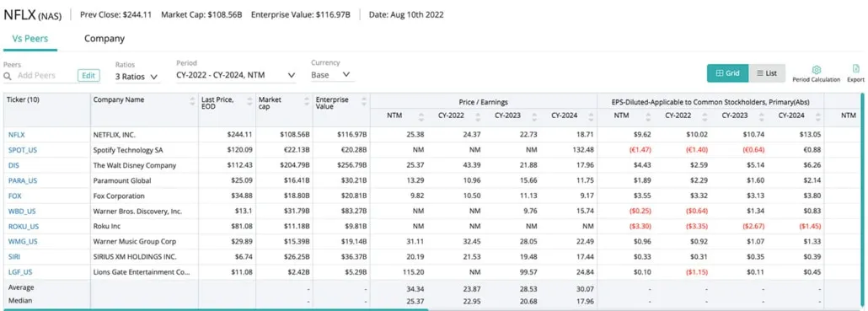Sort EPS-Diluted CY-2024 column
This screenshot has width=868, height=311.
tap(817, 116)
